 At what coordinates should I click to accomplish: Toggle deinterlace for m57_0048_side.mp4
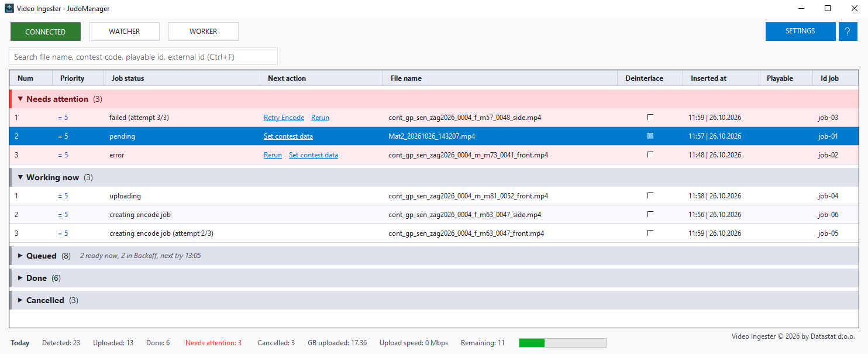(x=650, y=117)
